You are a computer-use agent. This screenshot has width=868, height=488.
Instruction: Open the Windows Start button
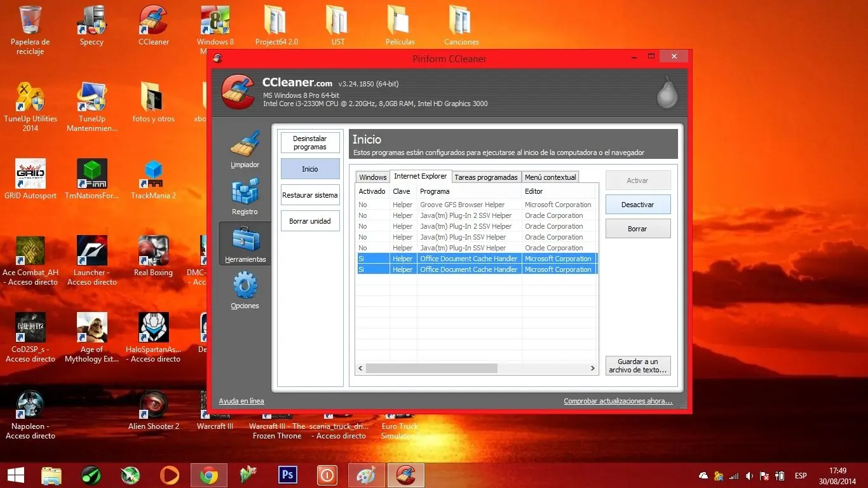pos(16,475)
